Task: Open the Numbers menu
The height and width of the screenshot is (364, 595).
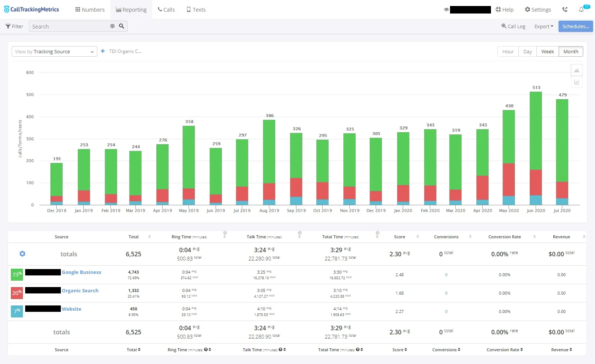Action: [90, 10]
